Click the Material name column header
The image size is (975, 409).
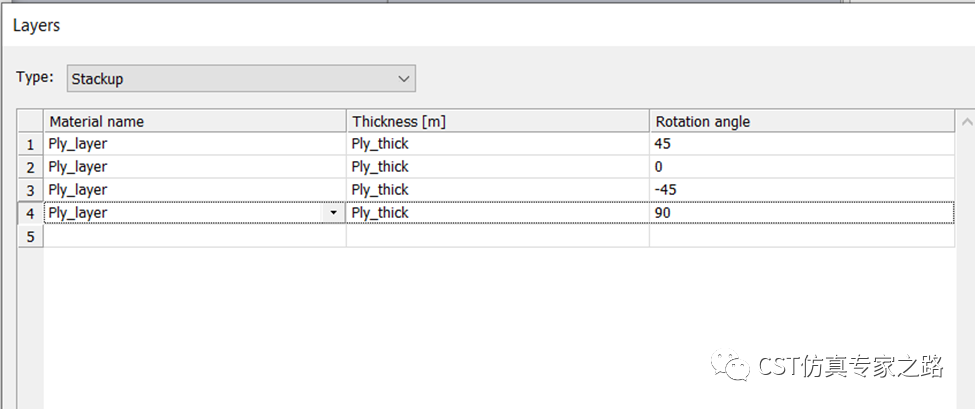[x=195, y=121]
